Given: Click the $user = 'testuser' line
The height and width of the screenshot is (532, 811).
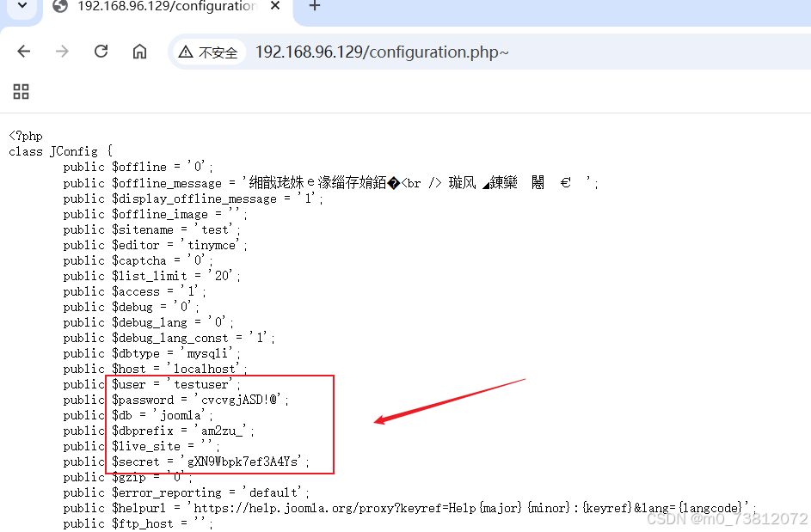Looking at the screenshot, I should 151,385.
